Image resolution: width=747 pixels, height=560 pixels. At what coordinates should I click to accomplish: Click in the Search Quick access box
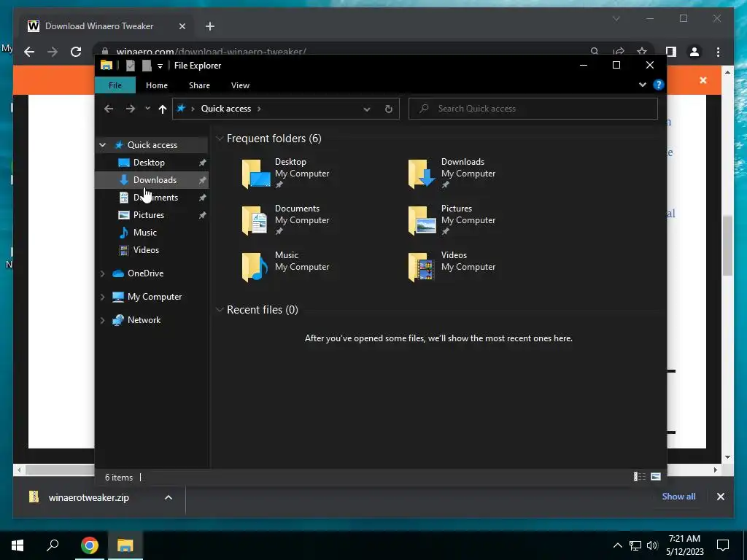click(533, 109)
